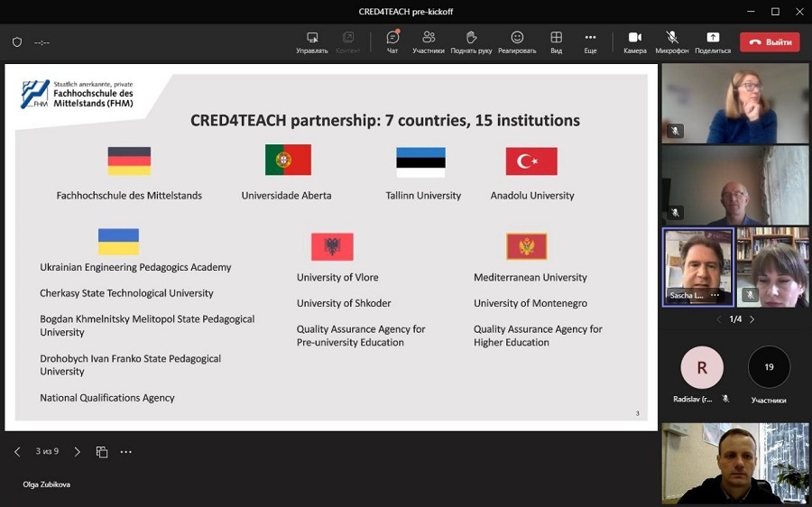Click the shield security icon
Viewport: 812px width, 507px height.
click(x=17, y=41)
